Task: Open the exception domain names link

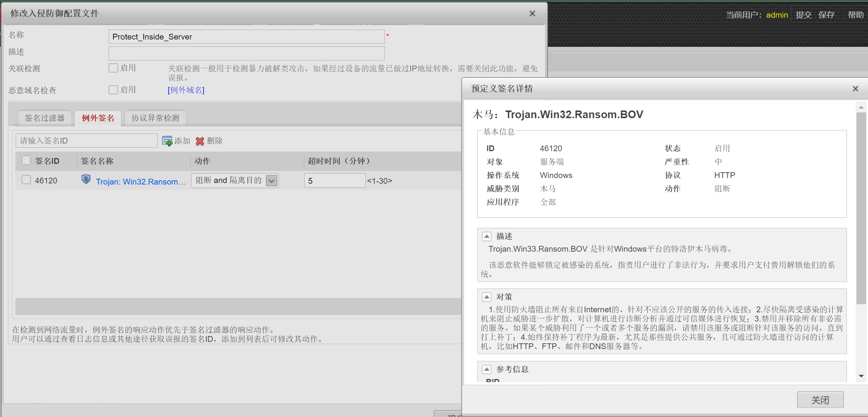Action: [x=186, y=90]
